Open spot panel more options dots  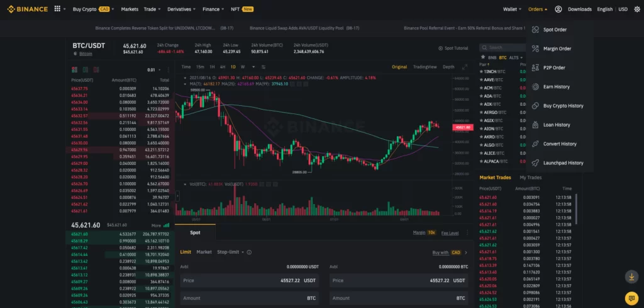[x=467, y=233]
